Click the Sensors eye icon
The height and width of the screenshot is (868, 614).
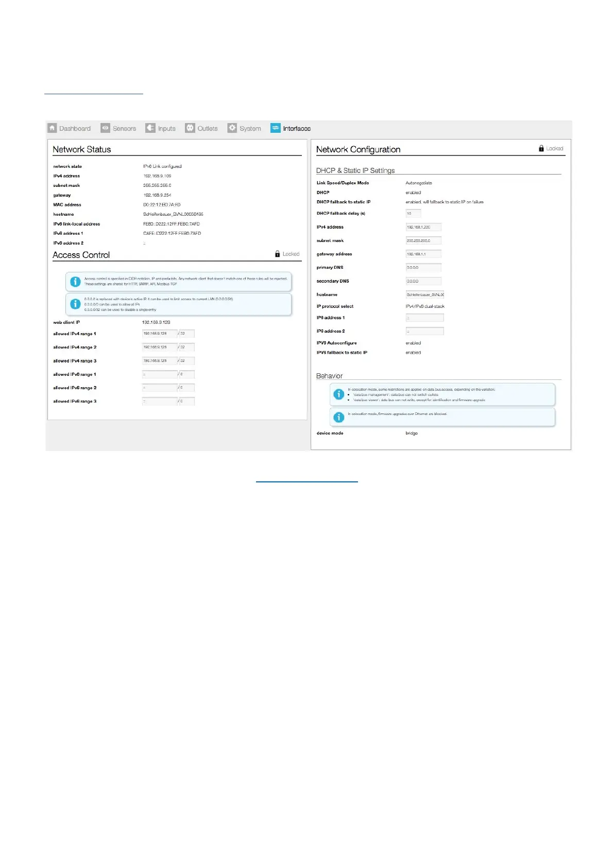(106, 128)
